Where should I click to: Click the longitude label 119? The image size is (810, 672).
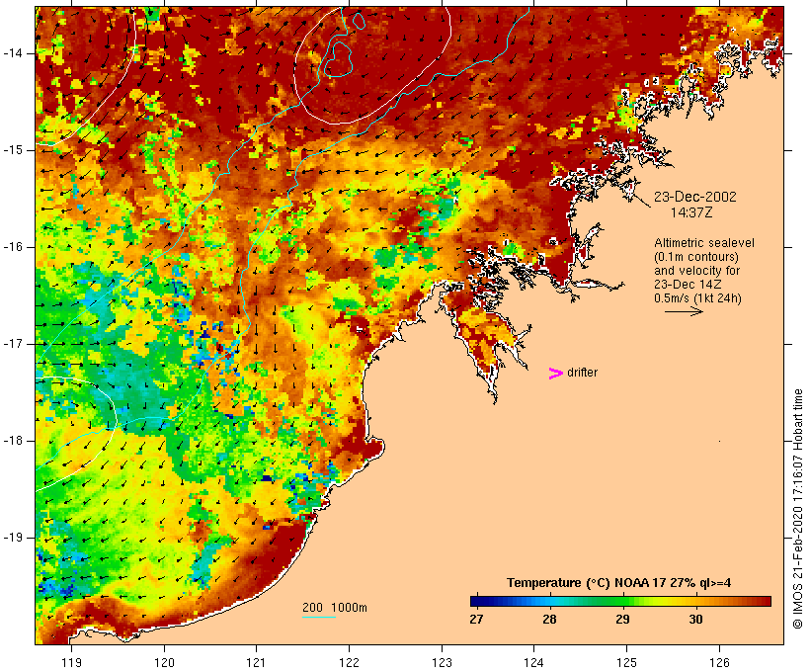[71, 662]
